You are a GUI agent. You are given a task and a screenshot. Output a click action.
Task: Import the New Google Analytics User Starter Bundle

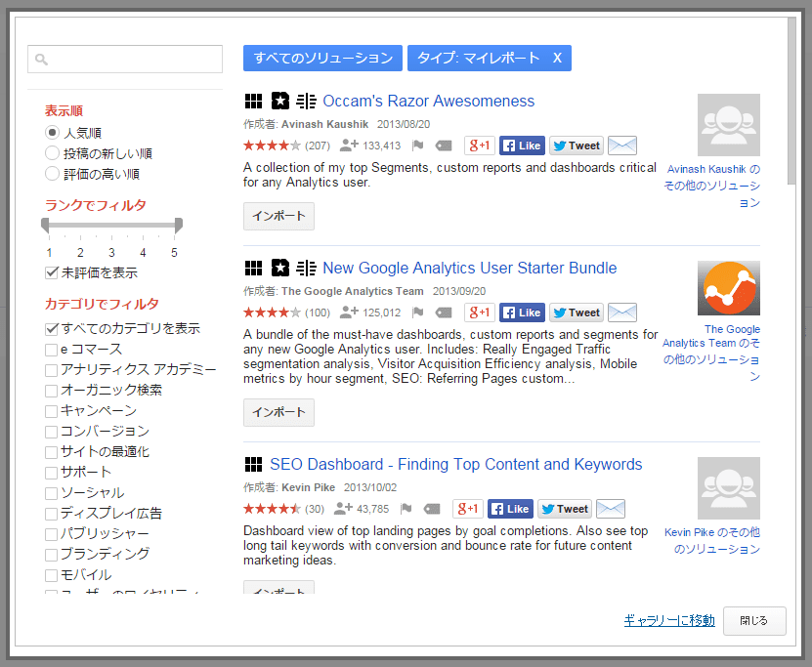pyautogui.click(x=278, y=412)
